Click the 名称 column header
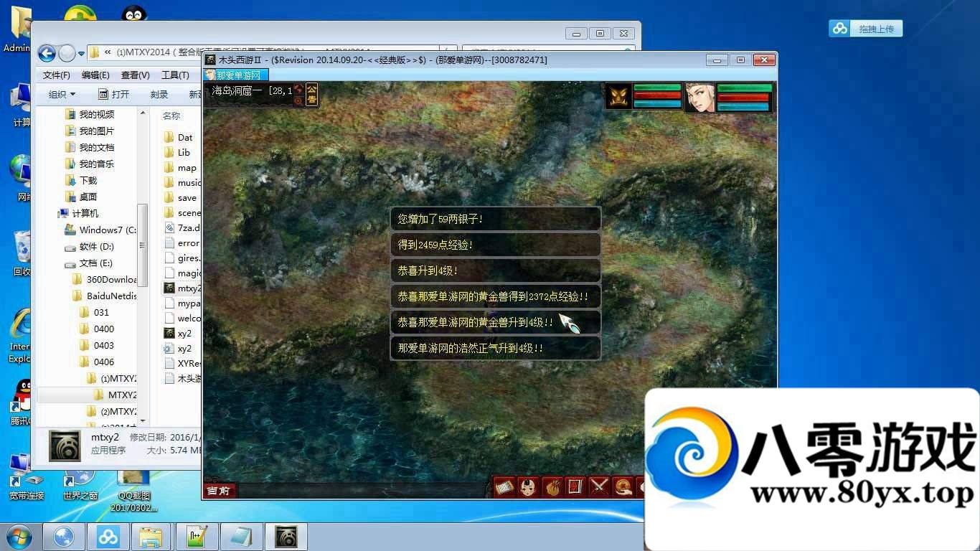Viewport: 980px width, 551px height. [x=172, y=116]
